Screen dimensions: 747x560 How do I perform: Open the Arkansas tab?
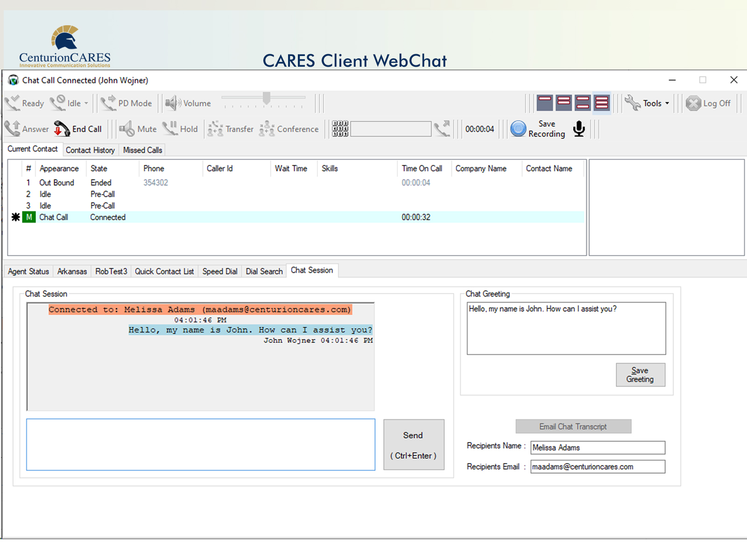[x=72, y=271]
